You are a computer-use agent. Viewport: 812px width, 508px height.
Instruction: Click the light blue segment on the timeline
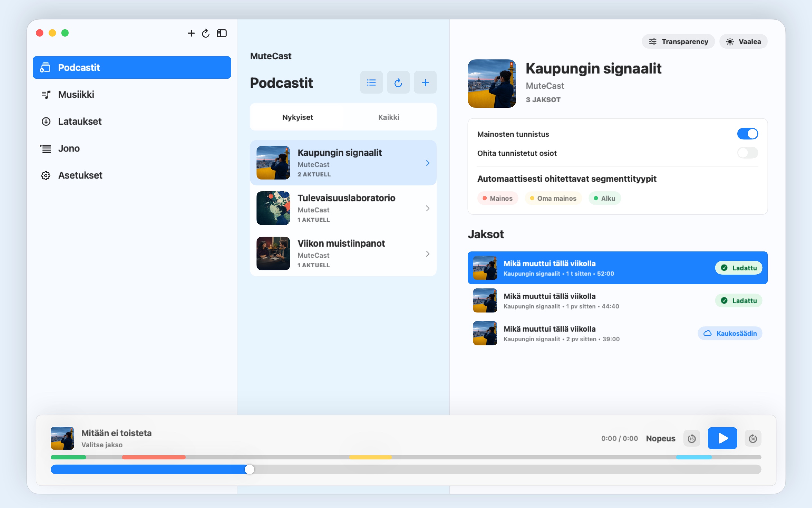pos(694,457)
